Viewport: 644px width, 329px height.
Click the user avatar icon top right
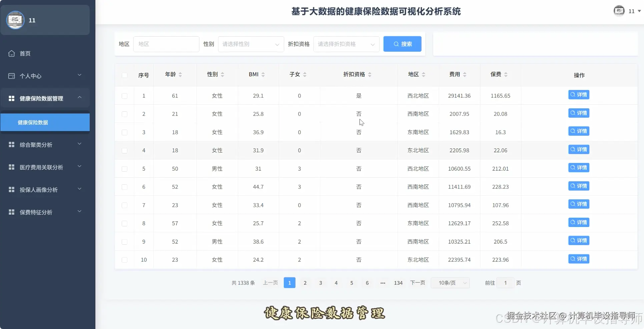tap(619, 10)
